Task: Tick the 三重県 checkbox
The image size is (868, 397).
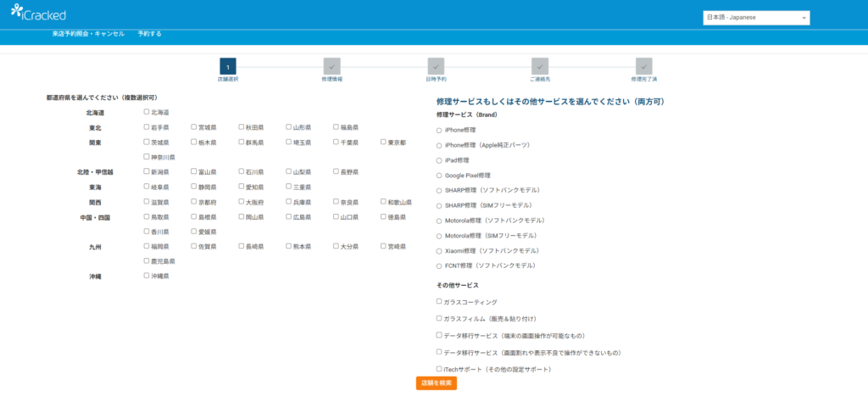Action: tap(288, 187)
